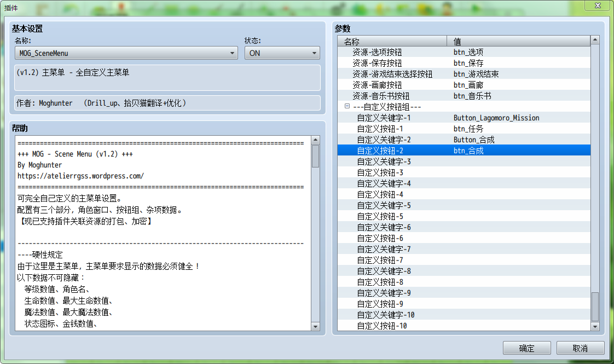
Task: Select the 资源-保存按钮 parameter row
Action: coord(464,63)
